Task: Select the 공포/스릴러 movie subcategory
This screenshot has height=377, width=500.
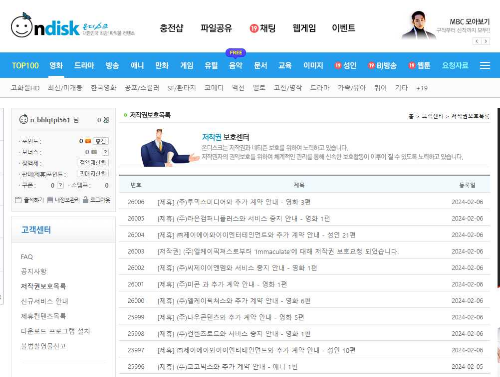Action: [142, 88]
